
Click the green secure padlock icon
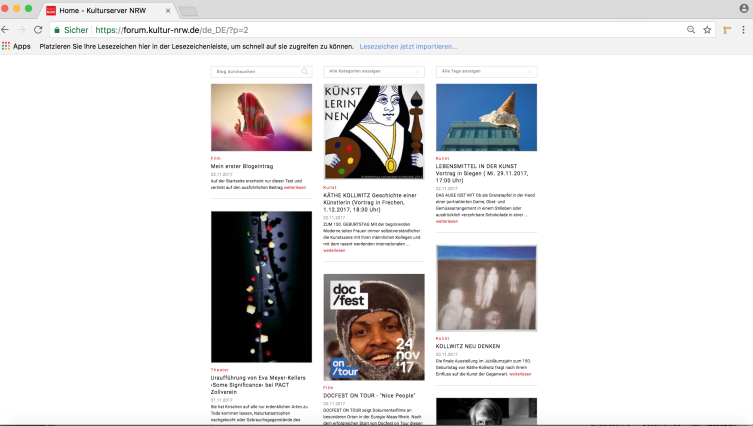click(x=55, y=30)
